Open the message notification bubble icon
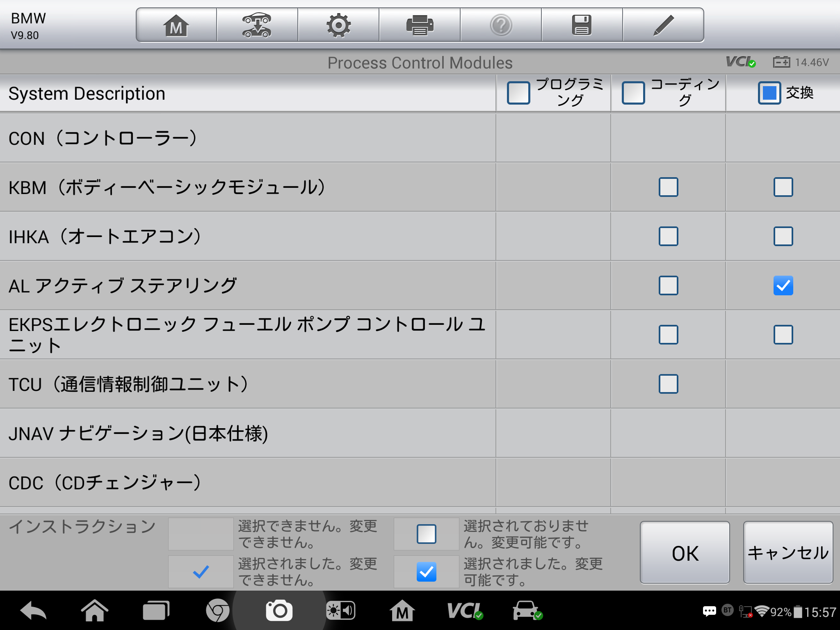The height and width of the screenshot is (630, 840). click(710, 612)
